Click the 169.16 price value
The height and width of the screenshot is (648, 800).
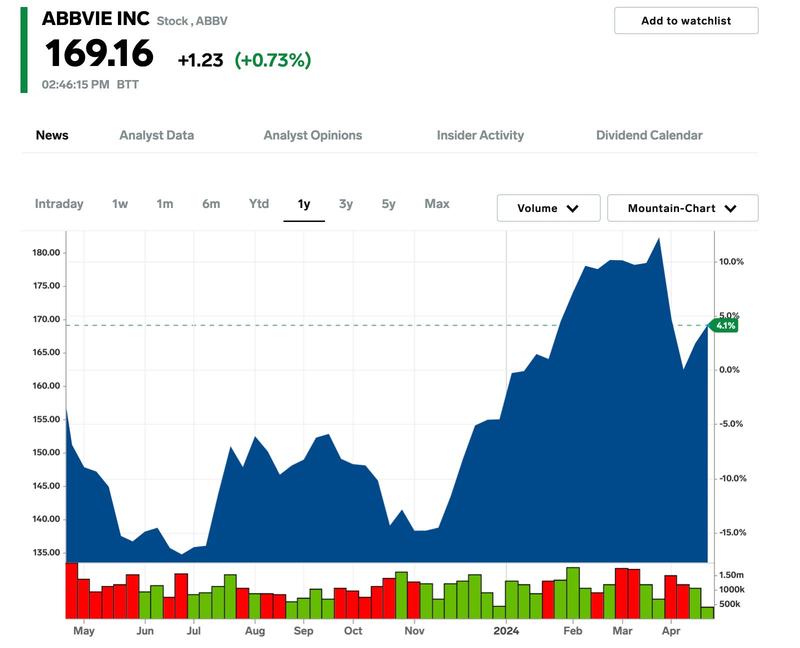[99, 53]
